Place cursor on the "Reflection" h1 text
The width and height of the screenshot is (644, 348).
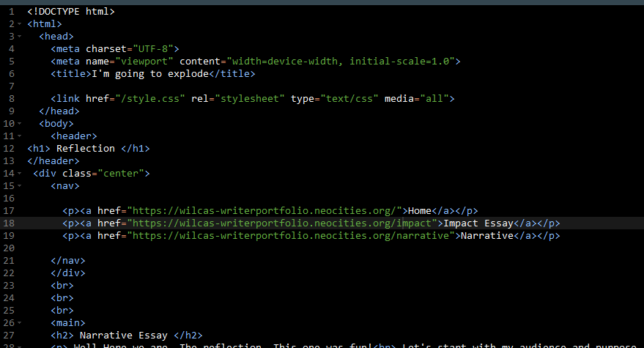coord(86,149)
